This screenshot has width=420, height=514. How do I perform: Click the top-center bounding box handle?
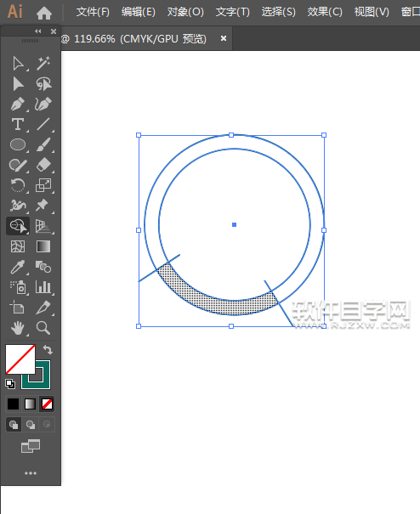point(231,135)
